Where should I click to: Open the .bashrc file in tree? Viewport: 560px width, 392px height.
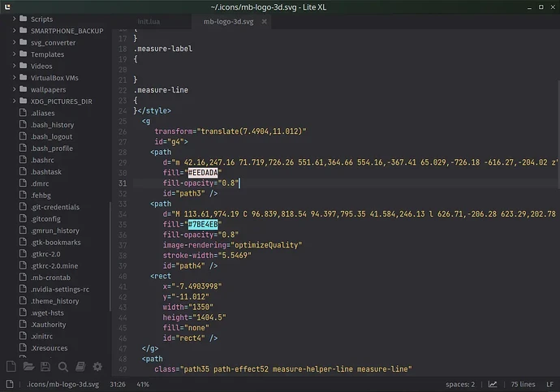(41, 161)
